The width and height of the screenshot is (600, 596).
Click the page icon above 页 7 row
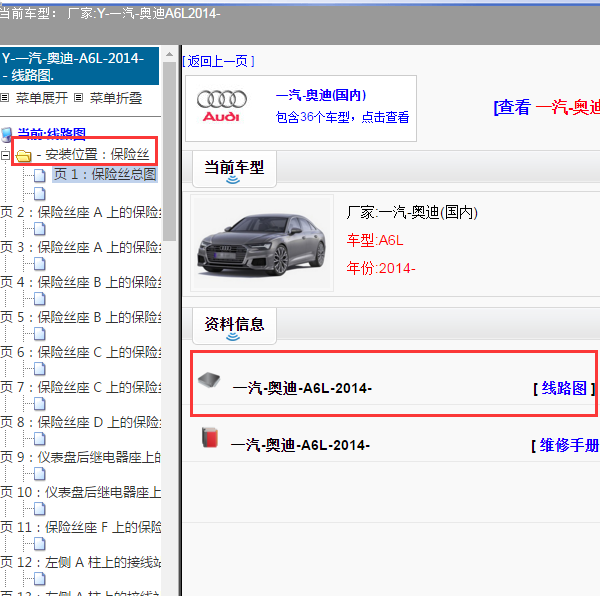(39, 369)
